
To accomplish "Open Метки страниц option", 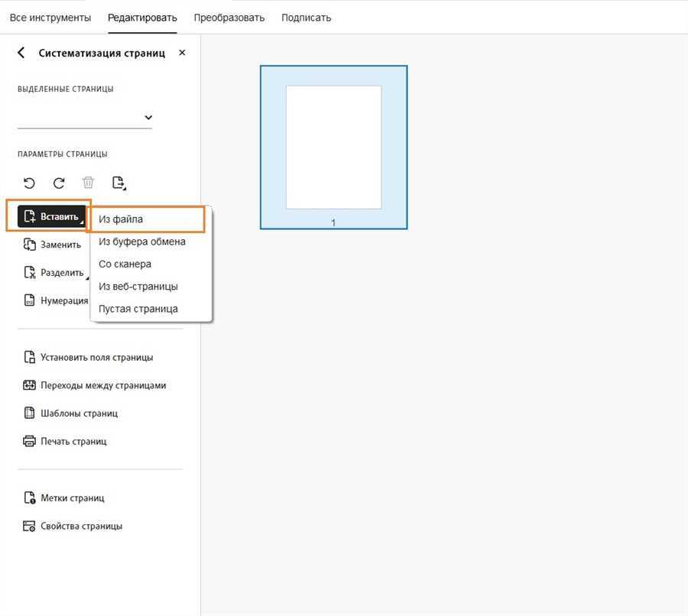I will click(64, 498).
